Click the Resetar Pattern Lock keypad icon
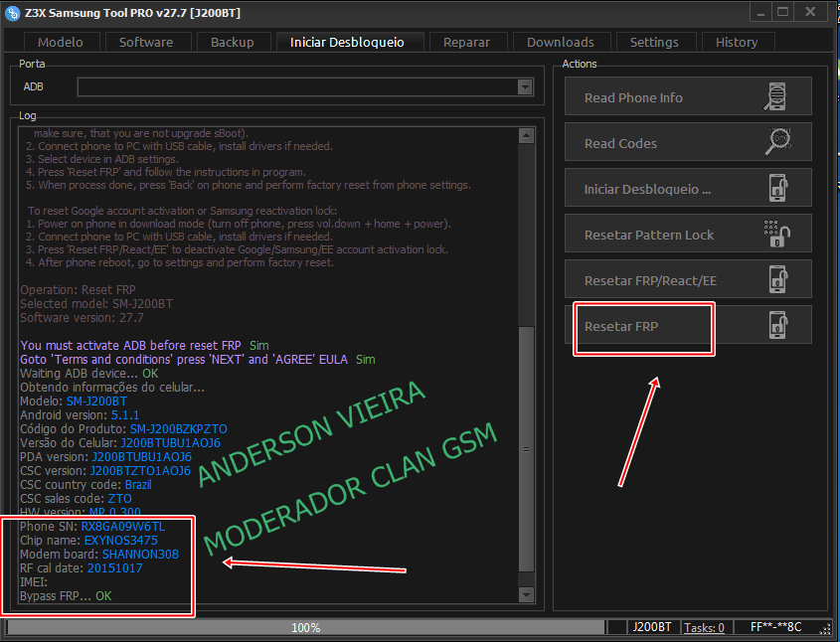 click(776, 234)
